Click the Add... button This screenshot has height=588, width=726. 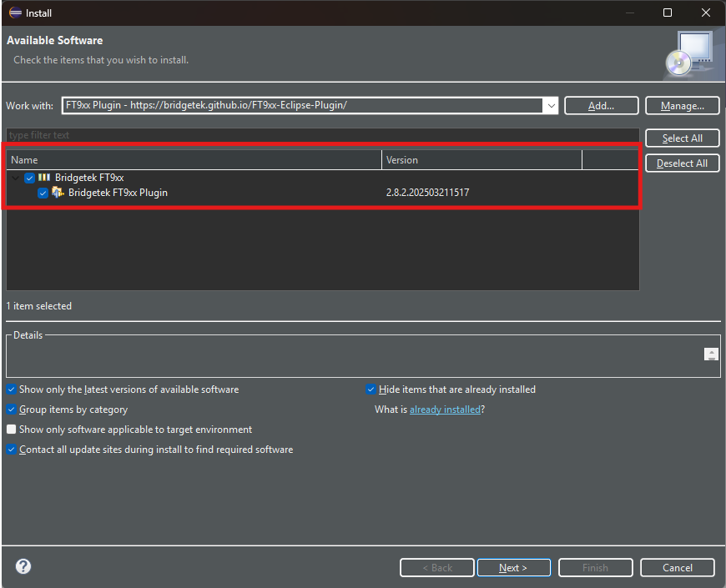coord(601,105)
